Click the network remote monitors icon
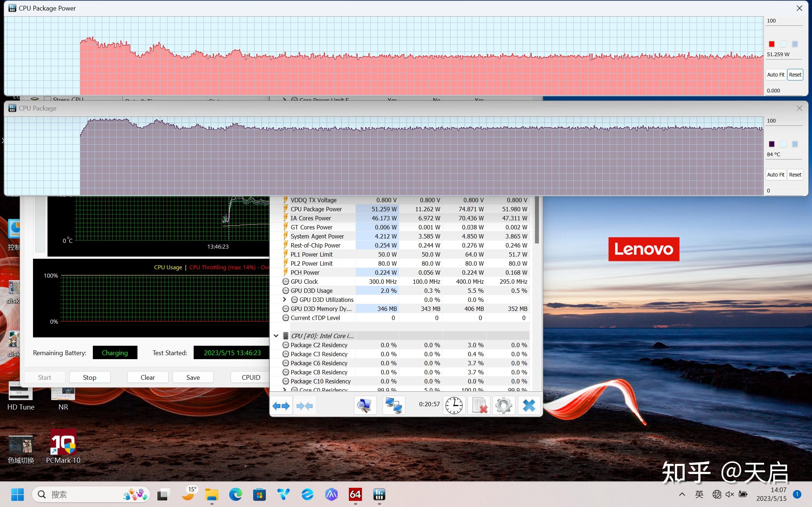Screen dimensions: 812x507 coord(393,406)
